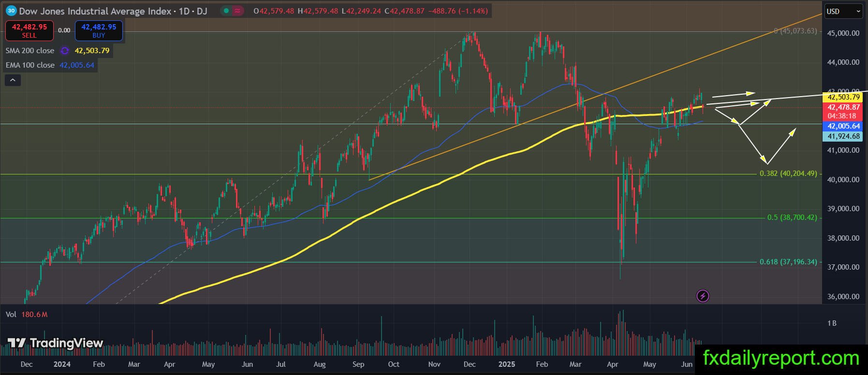Click the blue EMA value 42,005.64 in legend

(x=77, y=65)
